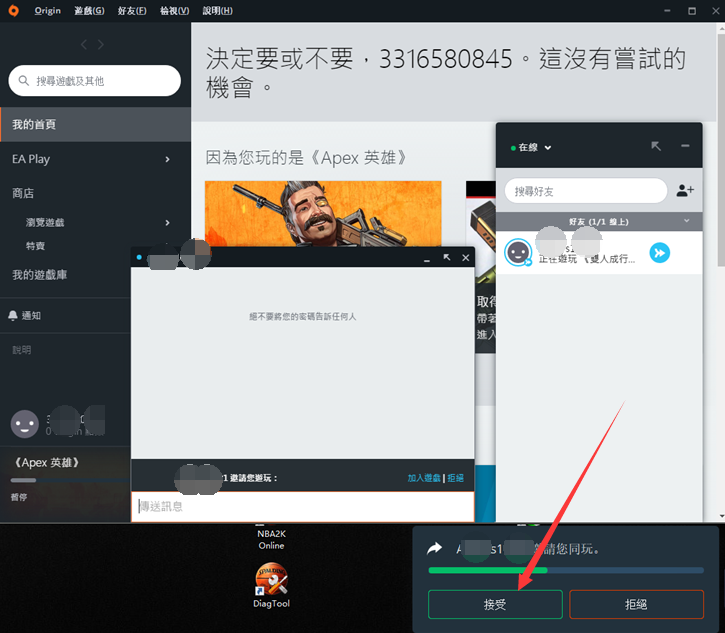Click the add friend icon
Screen dimensions: 725x633
tap(685, 190)
